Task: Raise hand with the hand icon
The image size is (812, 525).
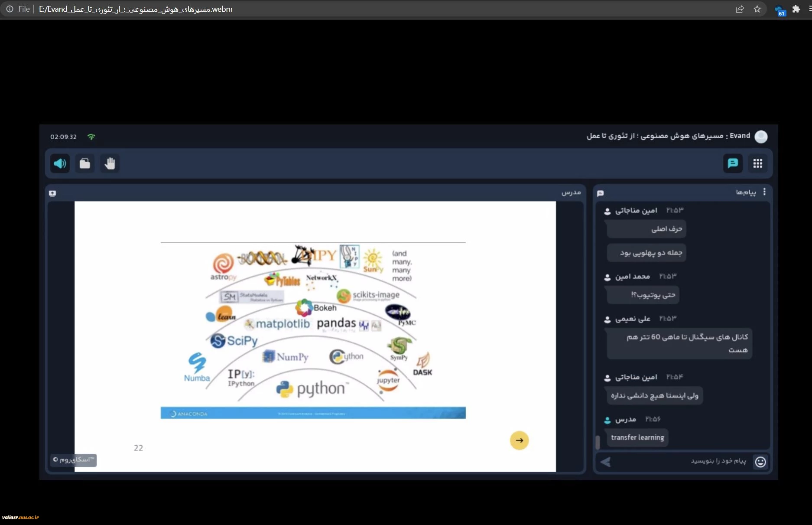Action: [x=110, y=163]
